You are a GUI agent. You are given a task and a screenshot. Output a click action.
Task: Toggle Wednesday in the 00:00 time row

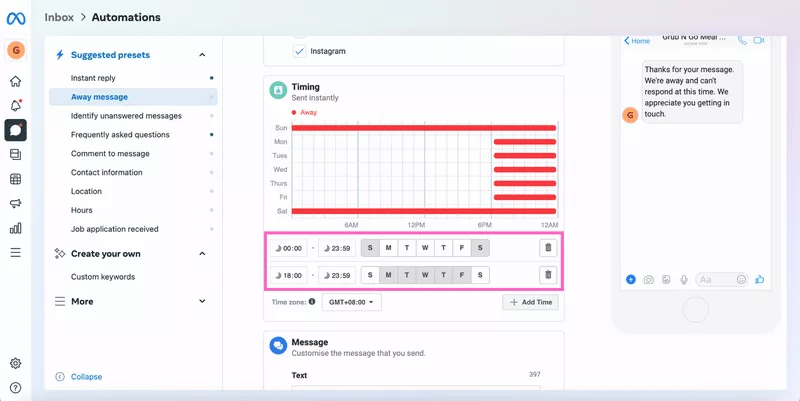[425, 248]
